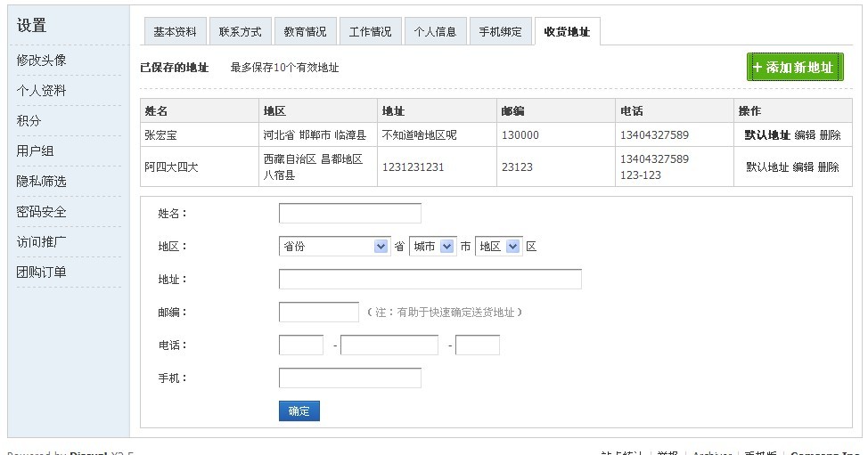Screen dimensions: 868x455
Task: Open the 手机绑定 tab
Action: (501, 31)
